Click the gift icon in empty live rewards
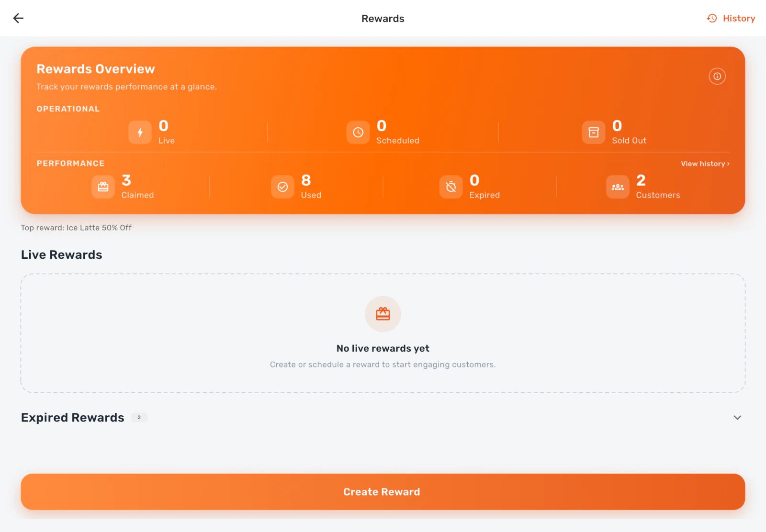The width and height of the screenshot is (766, 532). [x=383, y=314]
